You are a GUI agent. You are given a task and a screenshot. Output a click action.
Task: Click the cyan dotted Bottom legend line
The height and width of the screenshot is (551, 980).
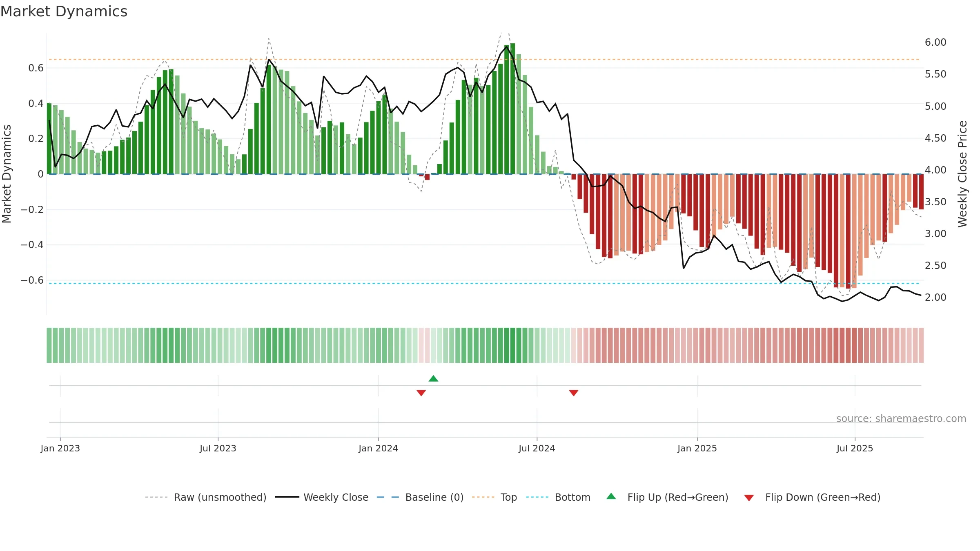(x=537, y=497)
